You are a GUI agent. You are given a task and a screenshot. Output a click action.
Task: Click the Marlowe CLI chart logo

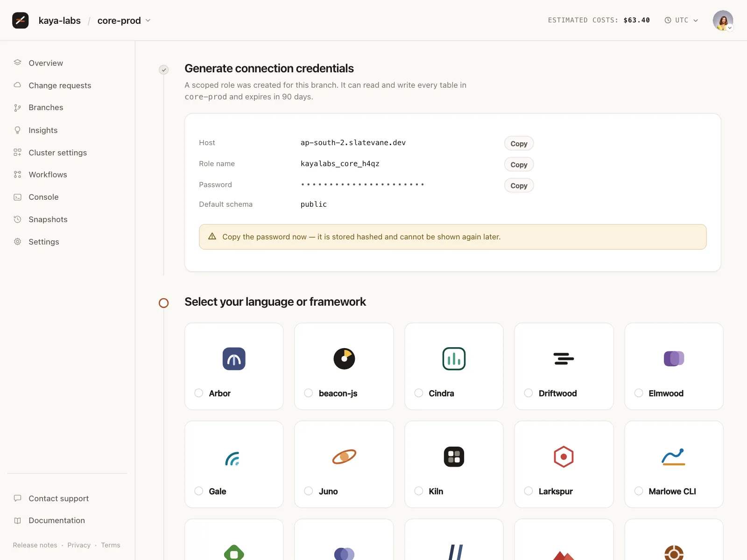point(674,457)
